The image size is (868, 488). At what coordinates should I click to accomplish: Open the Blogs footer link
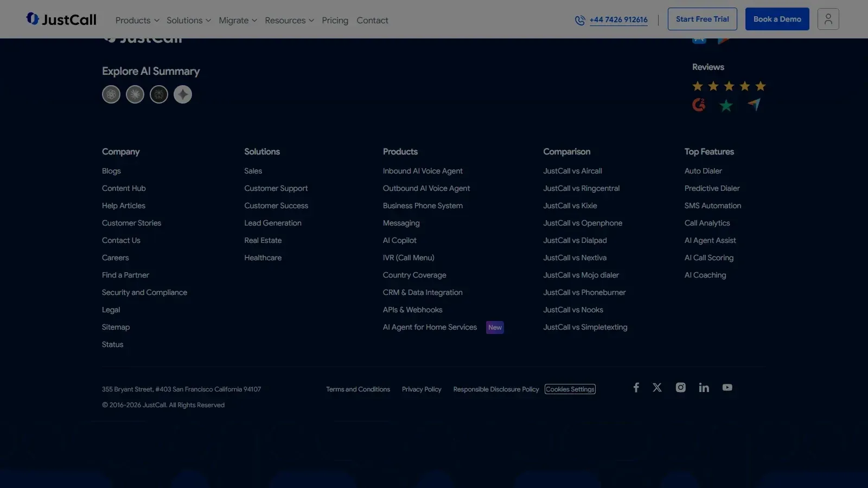[111, 171]
